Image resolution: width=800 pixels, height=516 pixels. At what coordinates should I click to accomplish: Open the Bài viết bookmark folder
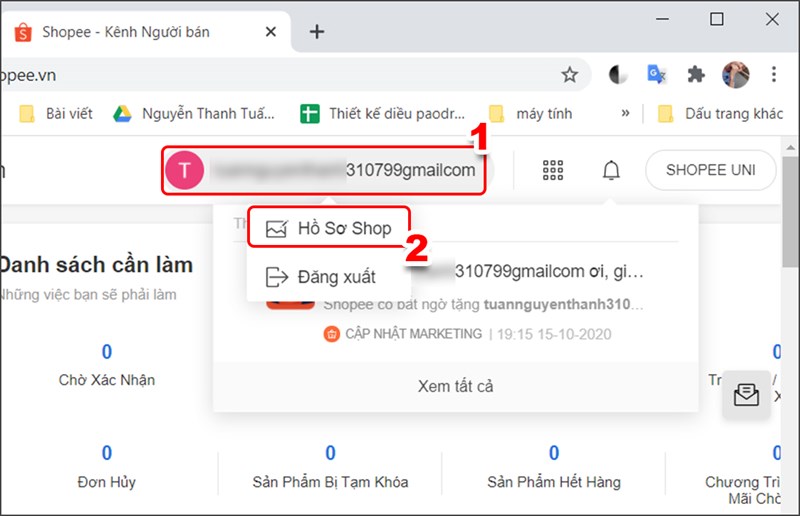pyautogui.click(x=56, y=113)
